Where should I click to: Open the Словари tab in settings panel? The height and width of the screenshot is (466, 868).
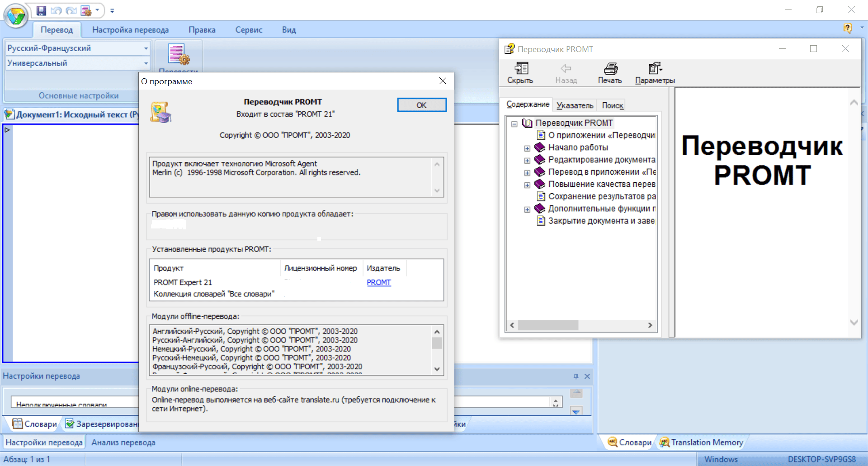[x=35, y=424]
